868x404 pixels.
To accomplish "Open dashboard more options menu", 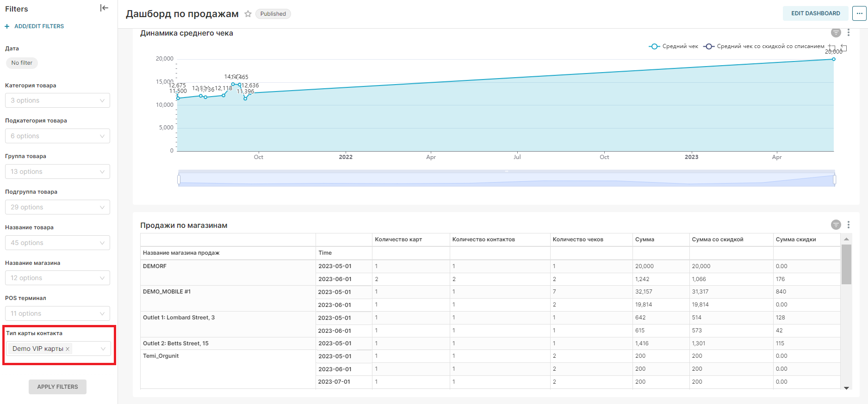I will point(859,13).
